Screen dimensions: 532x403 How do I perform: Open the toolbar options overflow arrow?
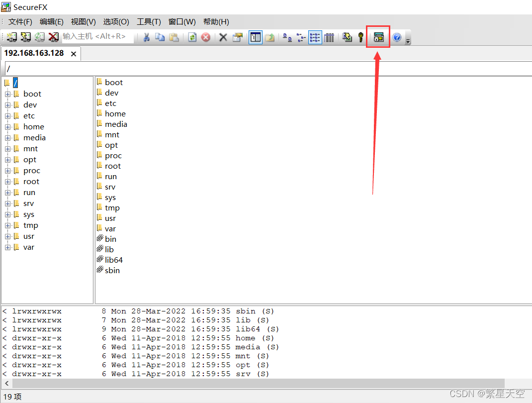point(408,40)
